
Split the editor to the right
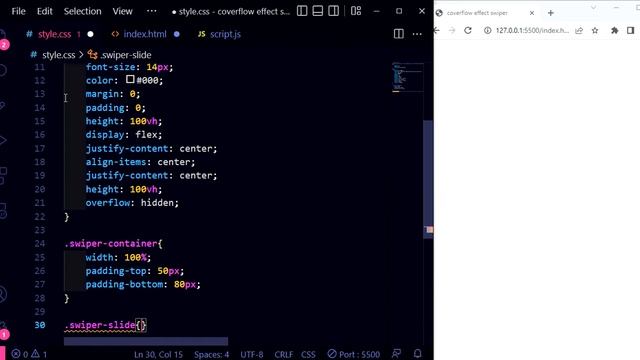click(x=399, y=34)
